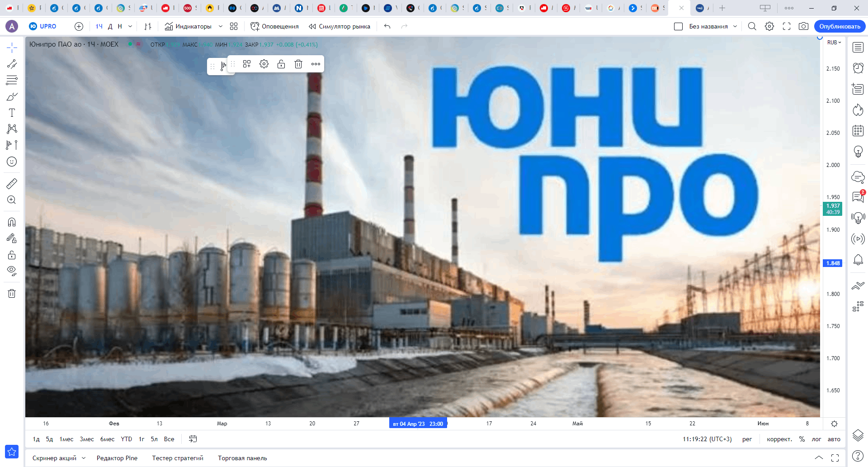Toggle hide all drawings eye
The image size is (868, 467).
pos(12,271)
